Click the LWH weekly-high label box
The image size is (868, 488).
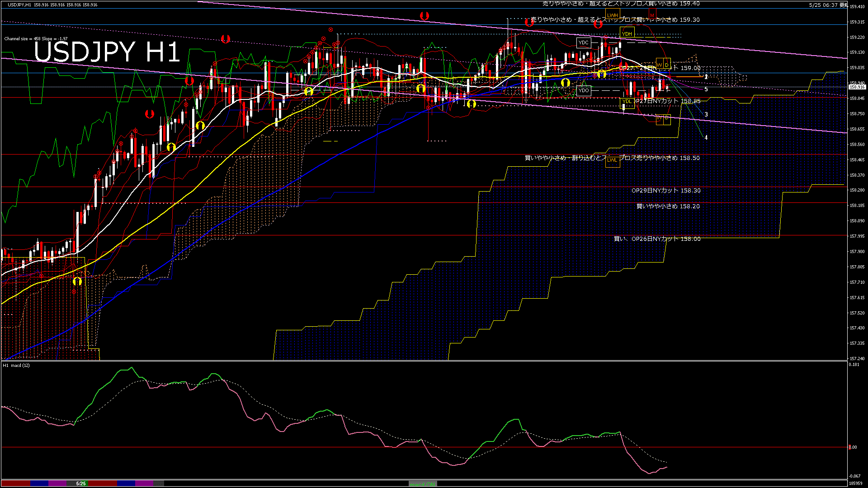[x=613, y=15]
